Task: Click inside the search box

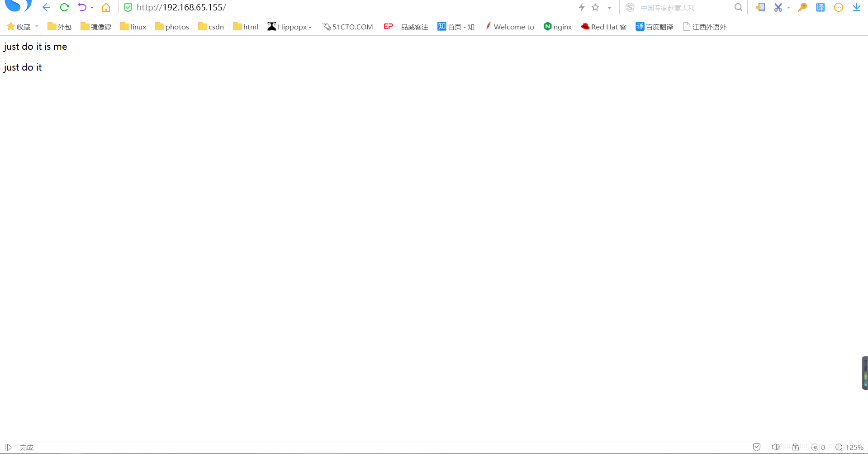Action: [684, 8]
